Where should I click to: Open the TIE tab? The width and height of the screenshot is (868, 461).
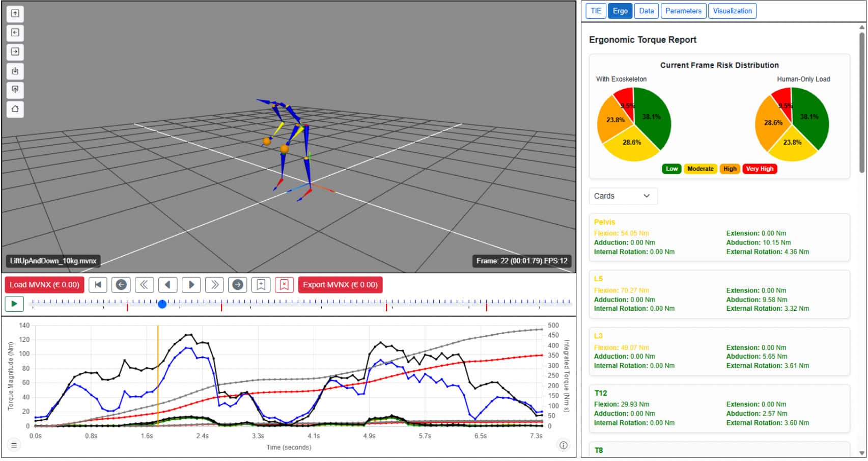coord(596,11)
